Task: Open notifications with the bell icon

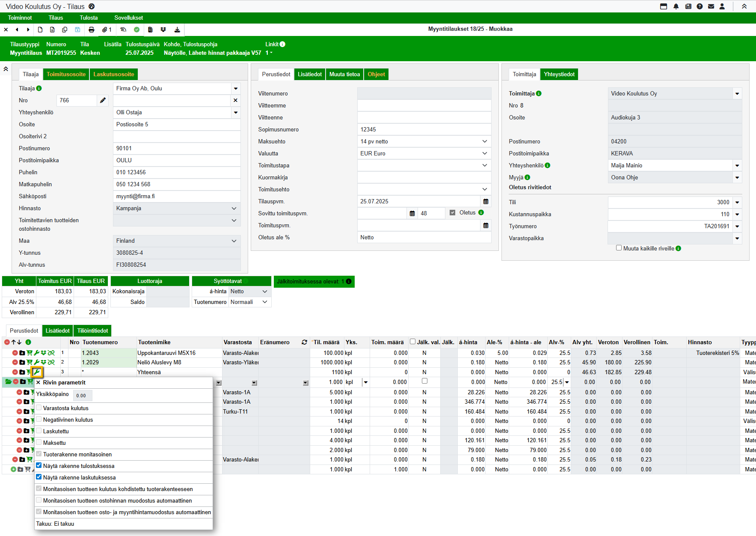Action: (676, 6)
